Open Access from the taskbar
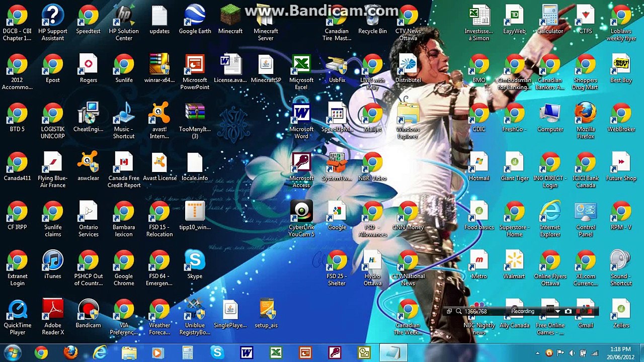The height and width of the screenshot is (362, 644). (x=335, y=353)
